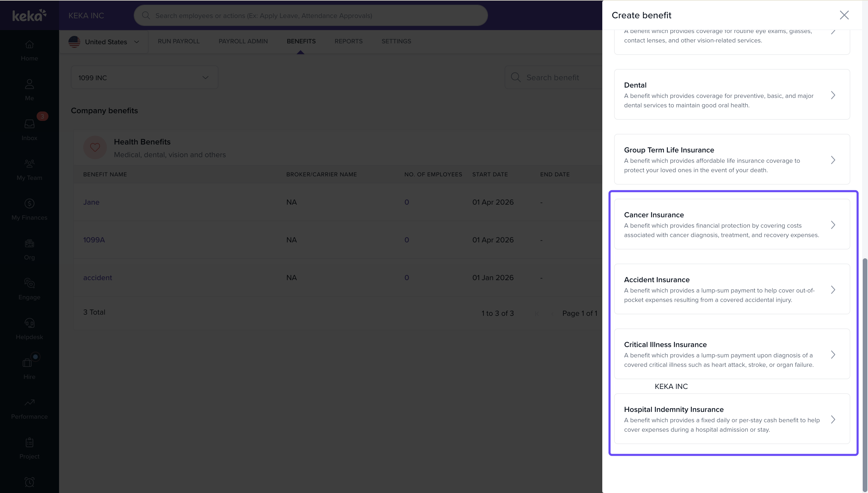Open My Finances sidebar icon

[30, 203]
